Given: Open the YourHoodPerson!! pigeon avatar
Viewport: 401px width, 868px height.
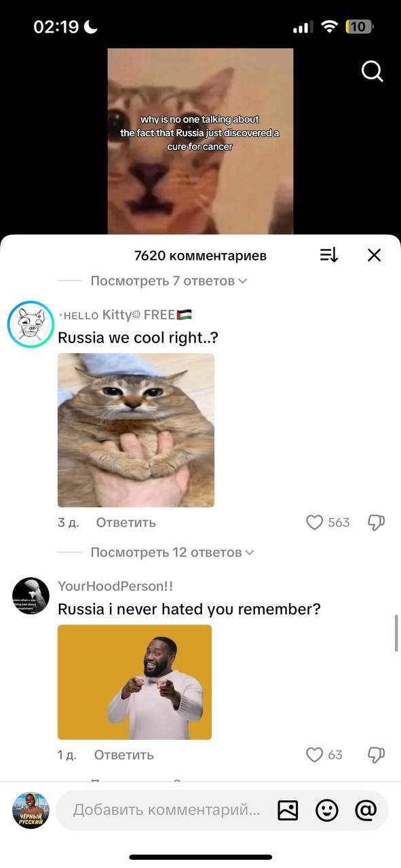Looking at the screenshot, I should pyautogui.click(x=31, y=596).
